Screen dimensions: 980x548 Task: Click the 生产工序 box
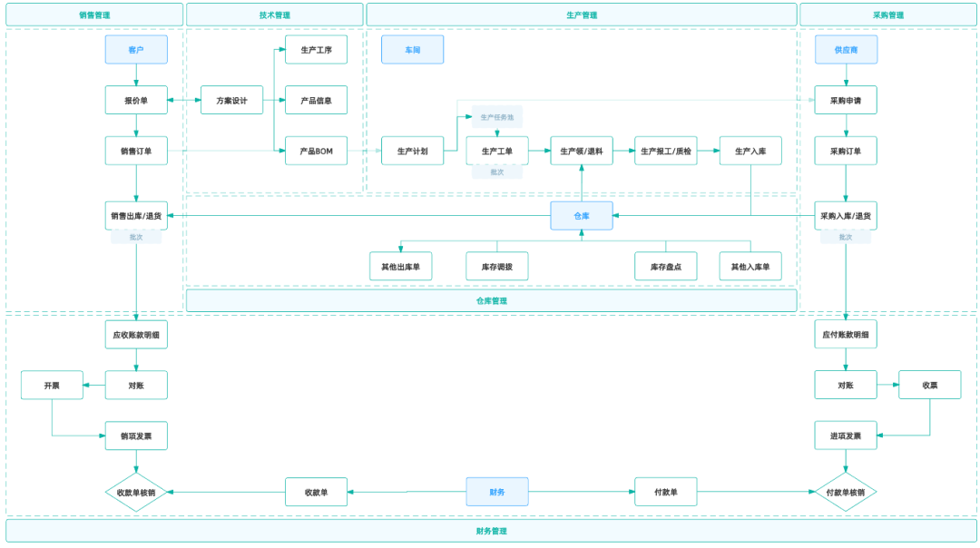(317, 49)
